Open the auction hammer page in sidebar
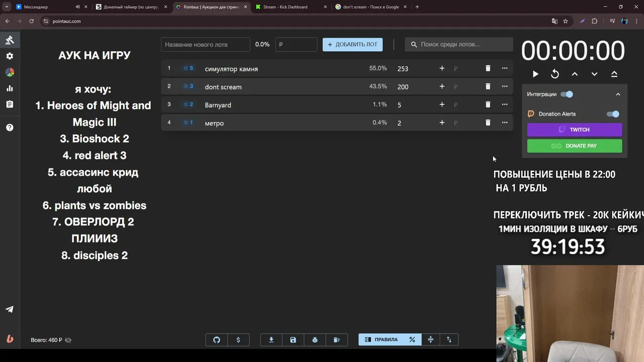The width and height of the screenshot is (644, 362). [x=10, y=40]
